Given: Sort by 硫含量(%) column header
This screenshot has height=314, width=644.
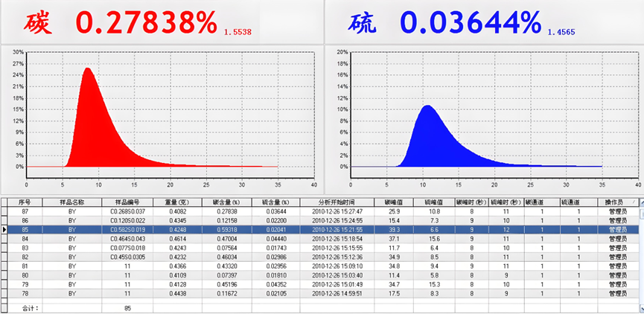Looking at the screenshot, I should click(275, 202).
